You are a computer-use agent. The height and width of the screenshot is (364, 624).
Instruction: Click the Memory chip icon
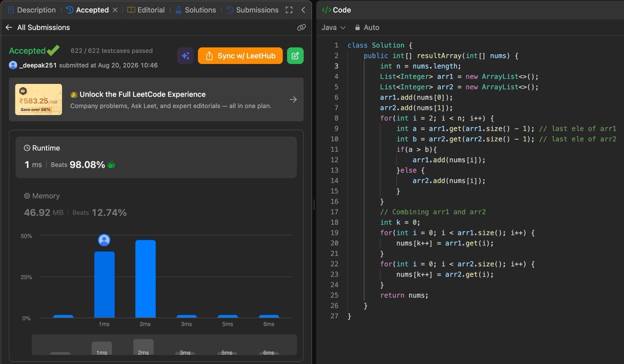click(27, 196)
